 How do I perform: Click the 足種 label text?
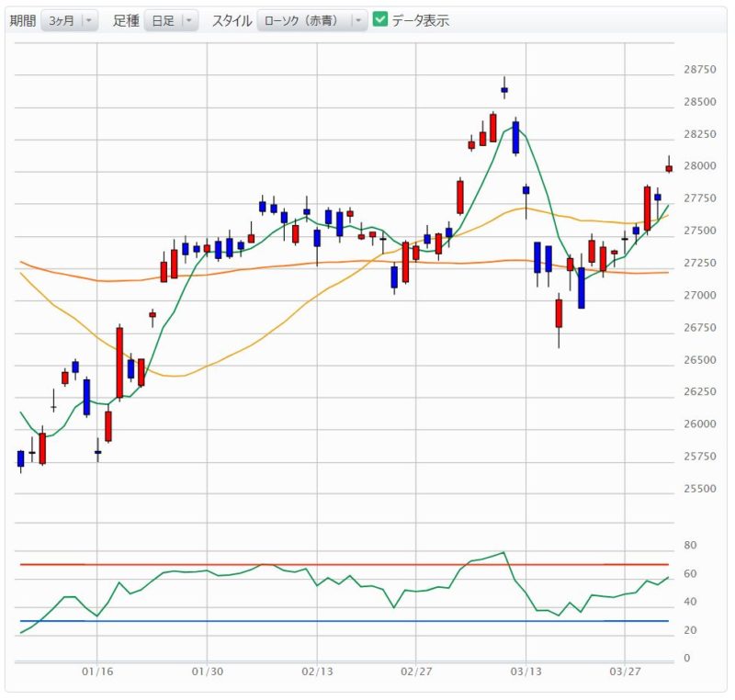pyautogui.click(x=126, y=20)
